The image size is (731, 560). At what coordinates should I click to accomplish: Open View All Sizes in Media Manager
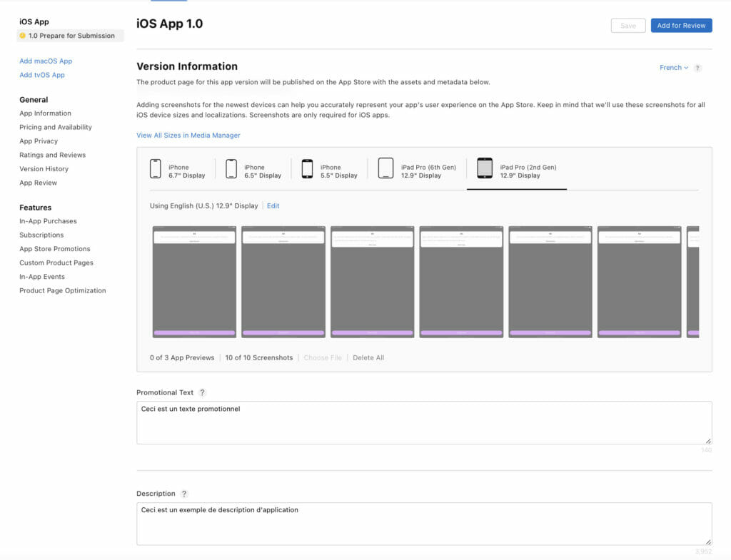pyautogui.click(x=188, y=136)
